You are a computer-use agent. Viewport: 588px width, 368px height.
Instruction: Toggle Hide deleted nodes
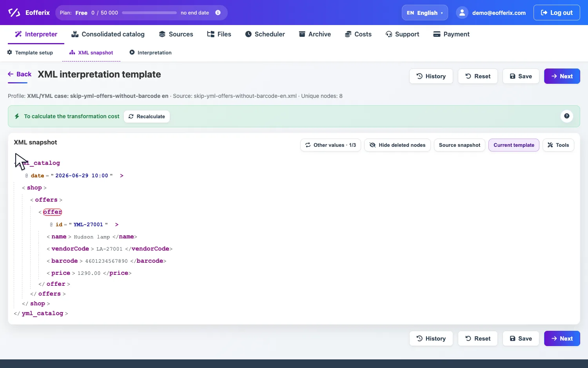[x=397, y=145]
